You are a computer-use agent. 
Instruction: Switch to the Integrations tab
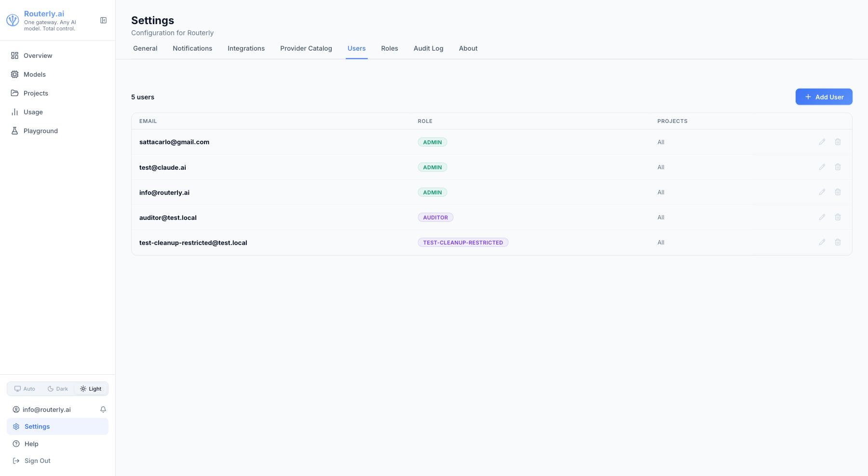(x=246, y=48)
